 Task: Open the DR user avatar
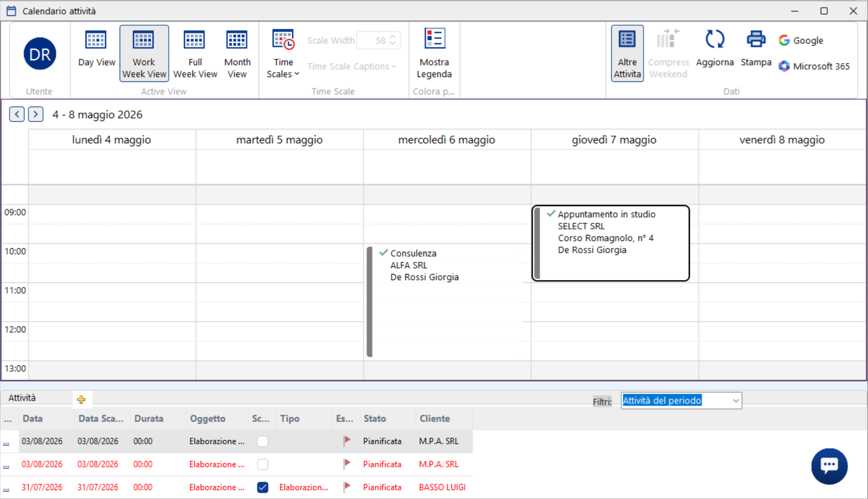pyautogui.click(x=40, y=54)
